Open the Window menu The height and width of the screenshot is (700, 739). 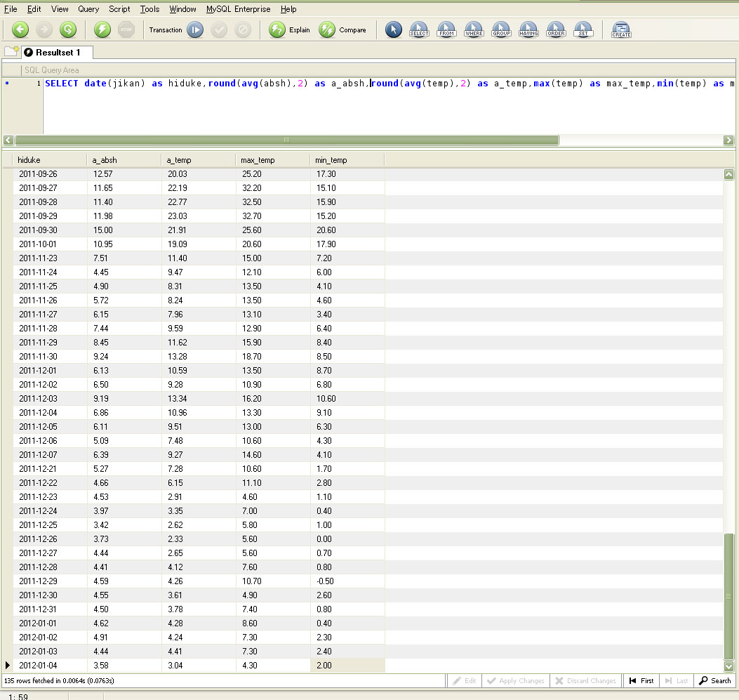pyautogui.click(x=183, y=9)
